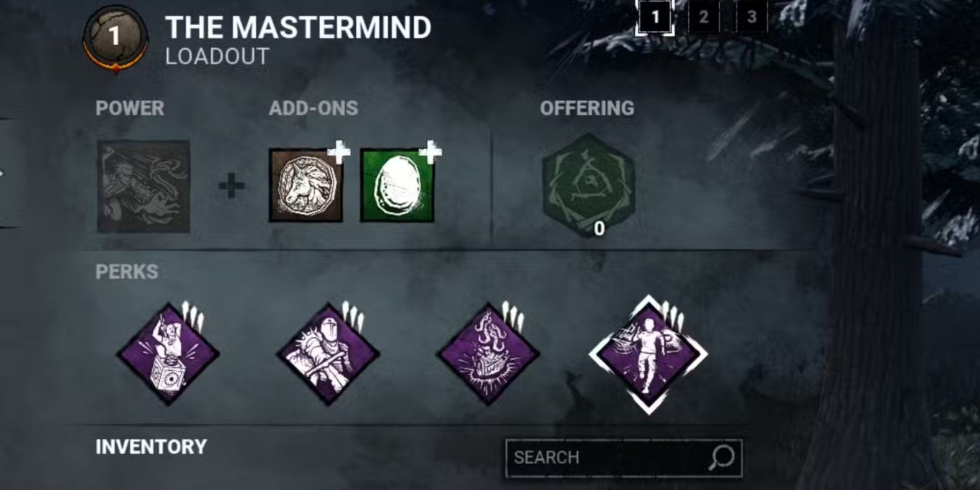Click the offering count number 0
The image size is (980, 490).
599,228
